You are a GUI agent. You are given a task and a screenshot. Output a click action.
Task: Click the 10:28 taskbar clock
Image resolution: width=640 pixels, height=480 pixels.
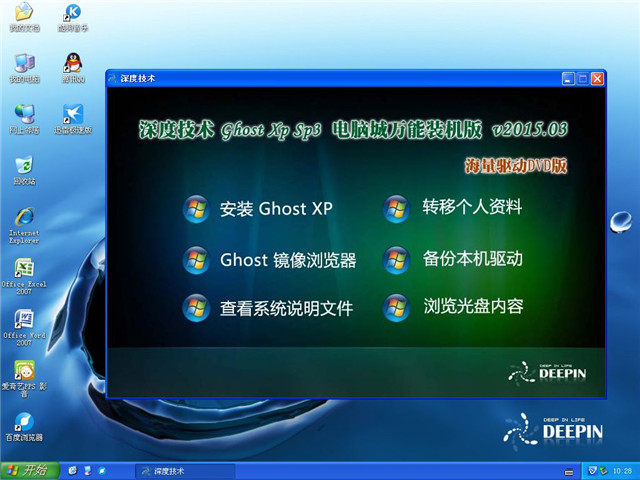coord(622,471)
